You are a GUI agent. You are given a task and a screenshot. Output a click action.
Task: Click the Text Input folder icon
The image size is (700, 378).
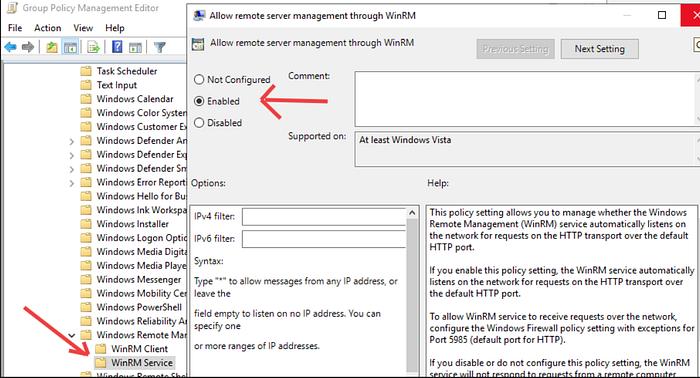click(x=86, y=85)
